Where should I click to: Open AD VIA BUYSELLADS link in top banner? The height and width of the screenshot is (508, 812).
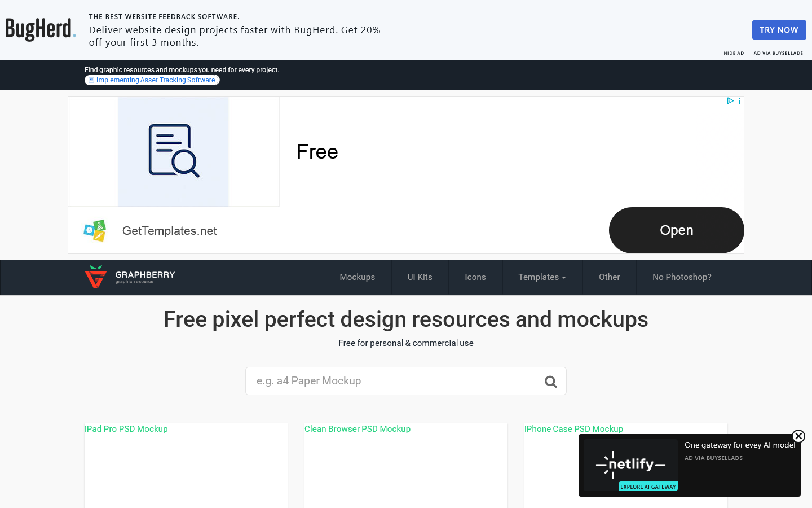coord(778,53)
